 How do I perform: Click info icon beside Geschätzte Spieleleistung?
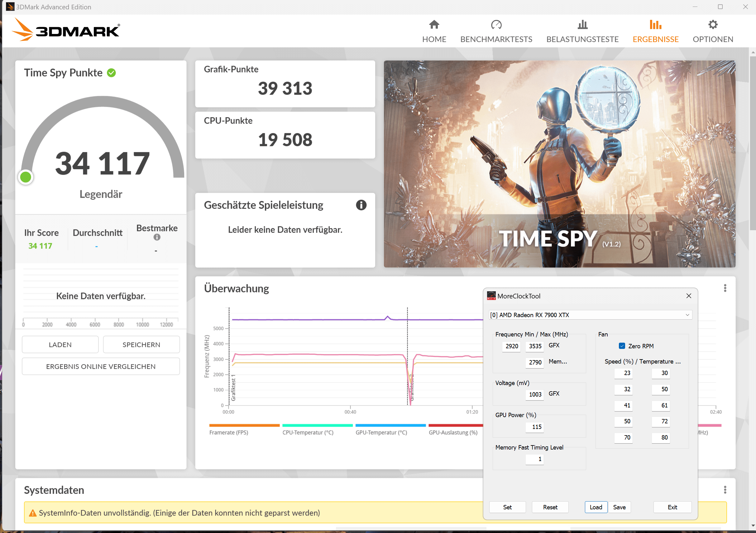(361, 205)
